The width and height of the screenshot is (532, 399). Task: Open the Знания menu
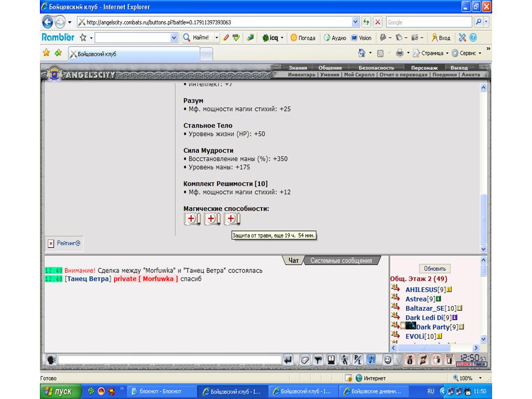click(x=298, y=68)
